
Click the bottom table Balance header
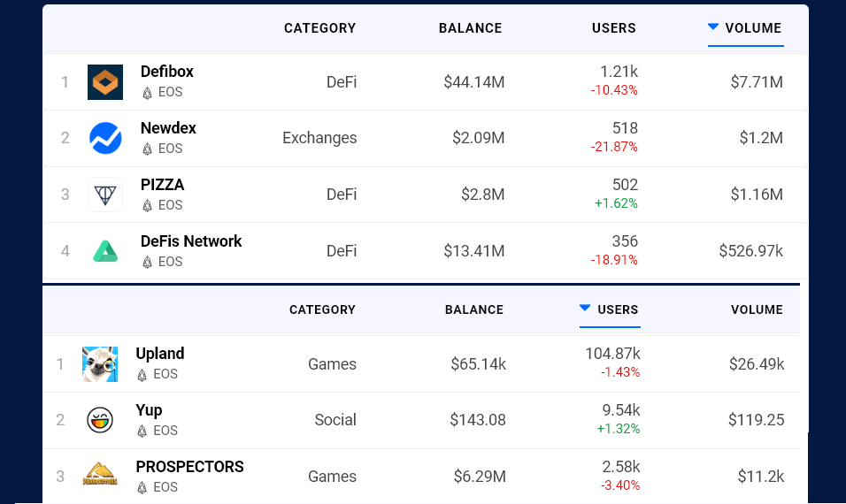(x=473, y=309)
